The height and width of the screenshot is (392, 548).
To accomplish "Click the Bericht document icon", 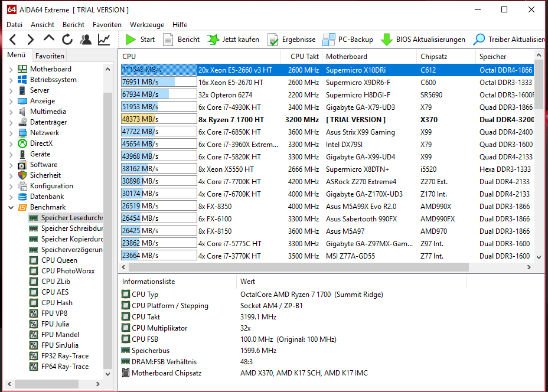I will (168, 40).
